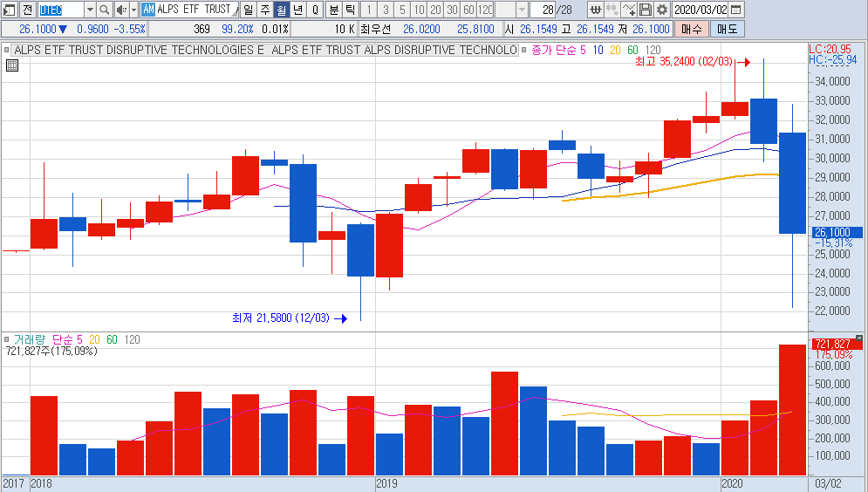Screen dimensions: 868x492
Task: Click the 2020 label on time axis
Action: click(x=732, y=483)
